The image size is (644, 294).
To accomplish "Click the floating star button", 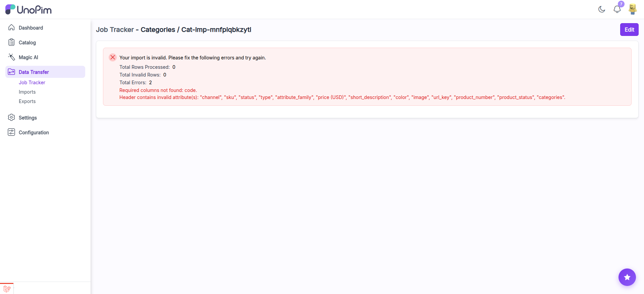I will 627,277.
